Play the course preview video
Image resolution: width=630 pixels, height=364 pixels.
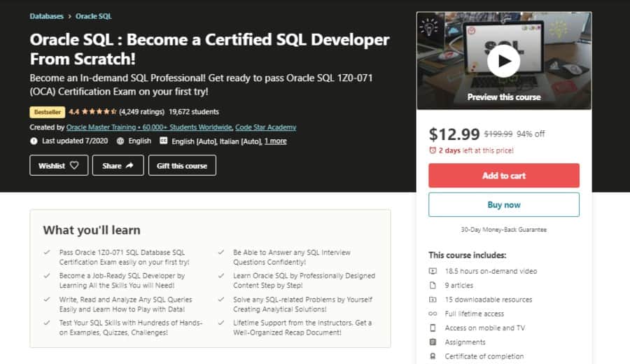(503, 61)
